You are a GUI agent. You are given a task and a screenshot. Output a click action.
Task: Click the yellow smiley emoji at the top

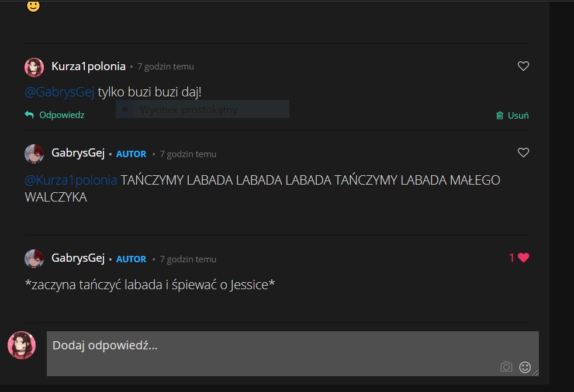pos(33,6)
